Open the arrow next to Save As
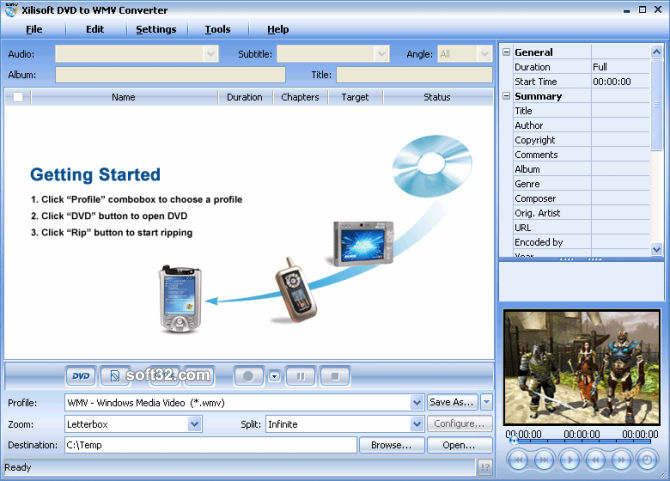 [486, 402]
